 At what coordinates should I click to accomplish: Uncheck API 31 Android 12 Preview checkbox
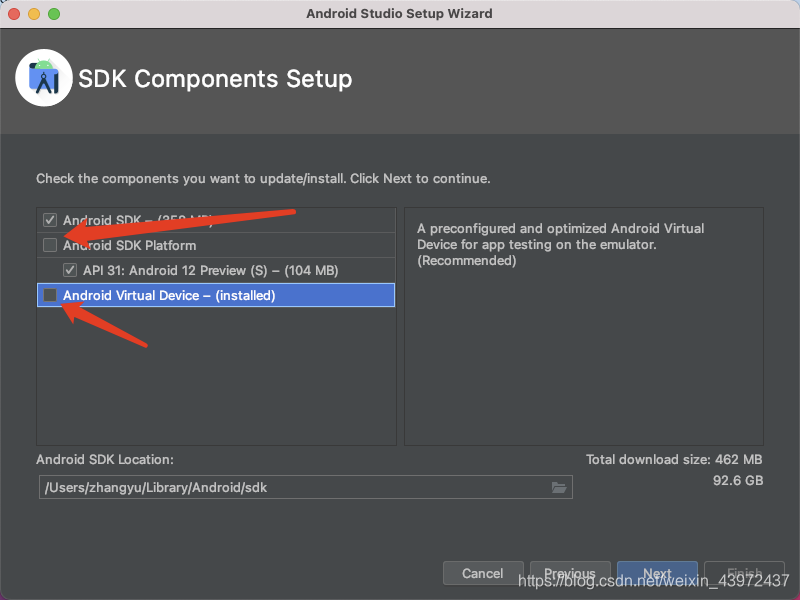69,270
